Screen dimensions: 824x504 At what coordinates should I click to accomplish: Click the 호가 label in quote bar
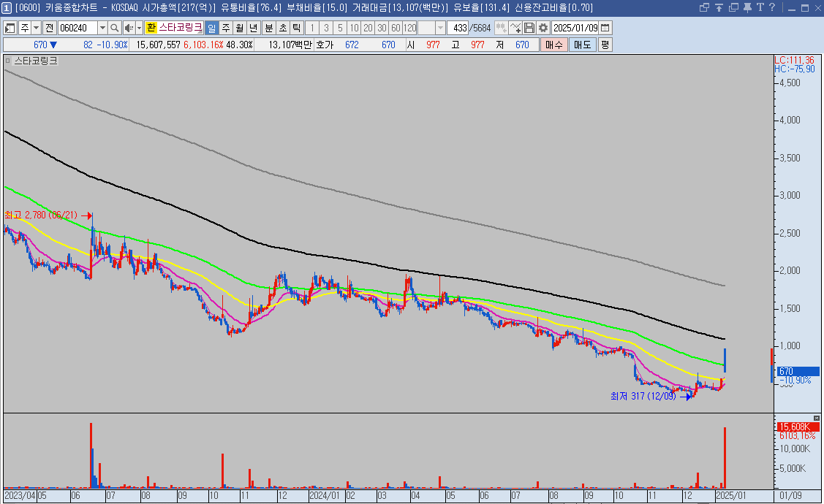click(325, 45)
